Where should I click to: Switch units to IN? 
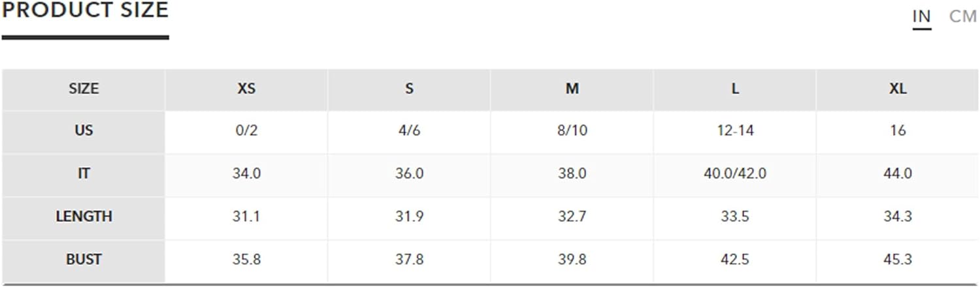coord(921,16)
